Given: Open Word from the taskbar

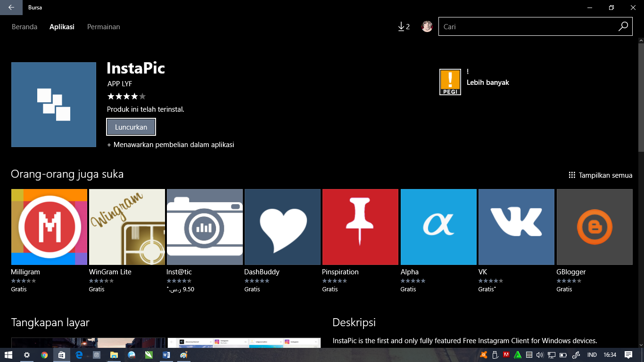Looking at the screenshot, I should 166,355.
